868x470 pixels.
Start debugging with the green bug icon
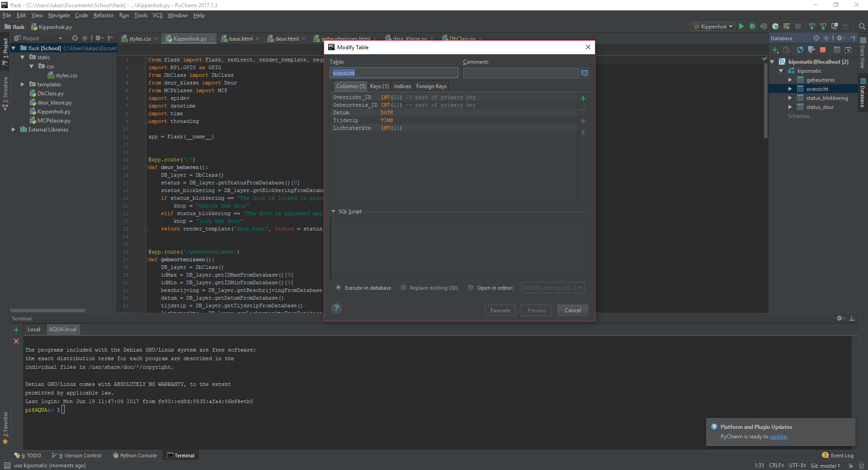752,27
